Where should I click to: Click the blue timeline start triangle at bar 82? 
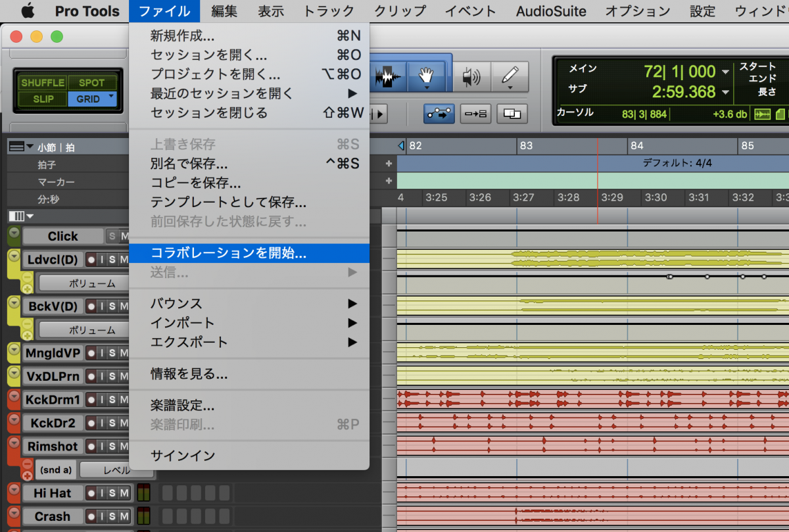tap(401, 145)
